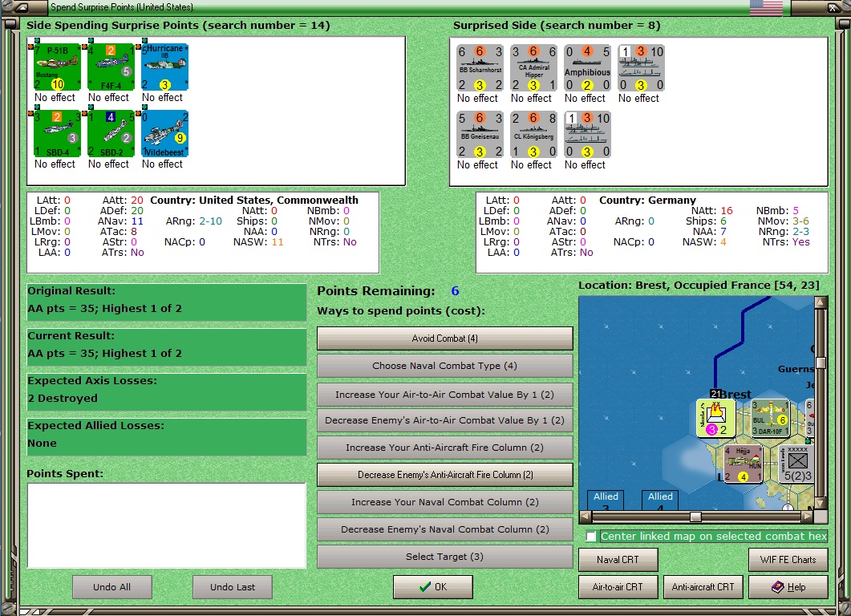Click the map horizontal scrollbar thumb
Viewport: 851px width, 616px height.
point(695,517)
